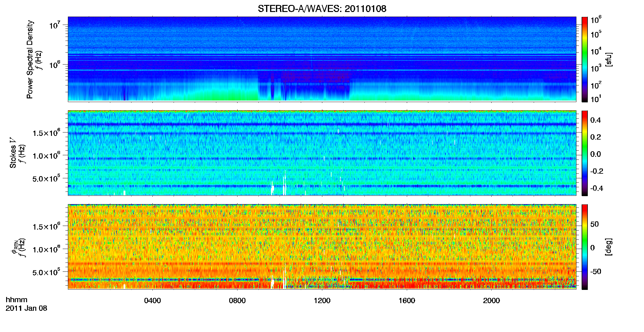Click the 10^6 frequency tick on the top panel axis
The height and width of the screenshot is (332, 644).
coord(54,65)
